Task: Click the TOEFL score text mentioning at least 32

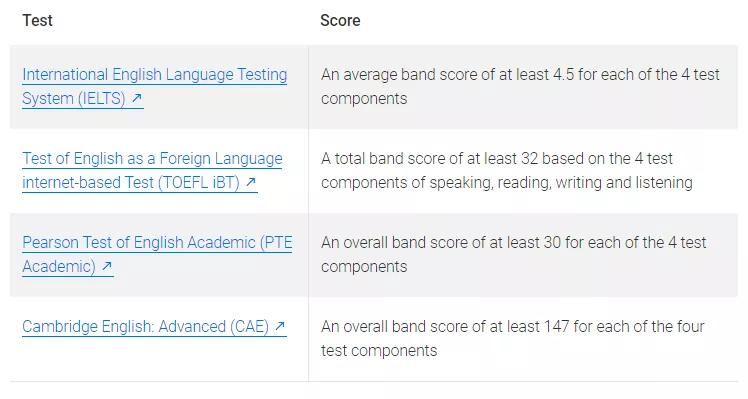Action: tap(507, 170)
